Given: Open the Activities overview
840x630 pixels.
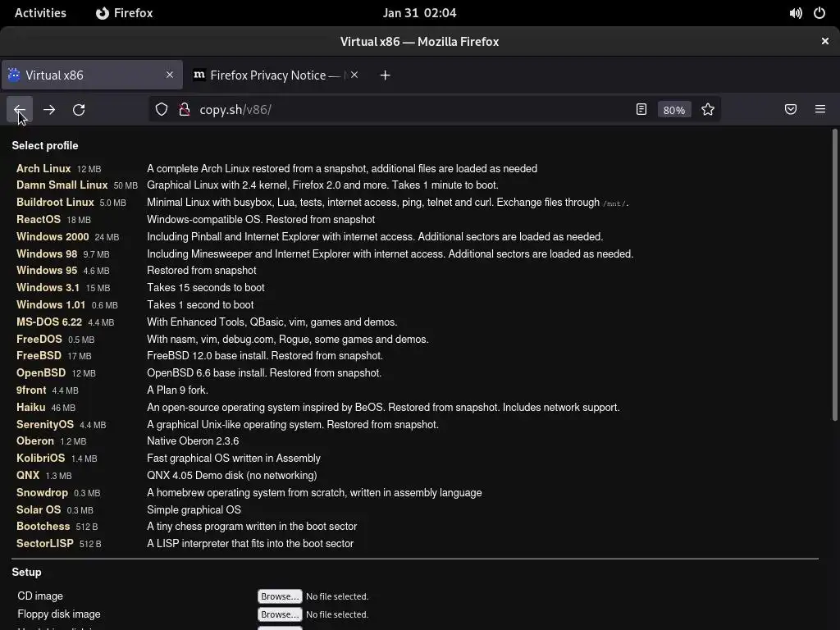Looking at the screenshot, I should pos(40,13).
